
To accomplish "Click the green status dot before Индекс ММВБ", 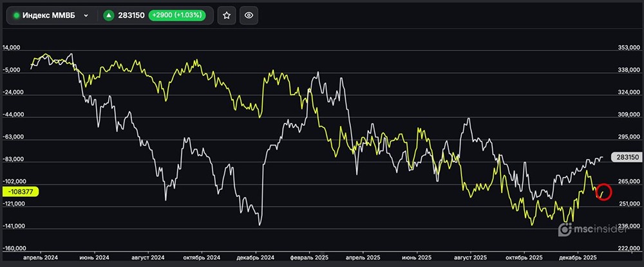I will 17,15.
